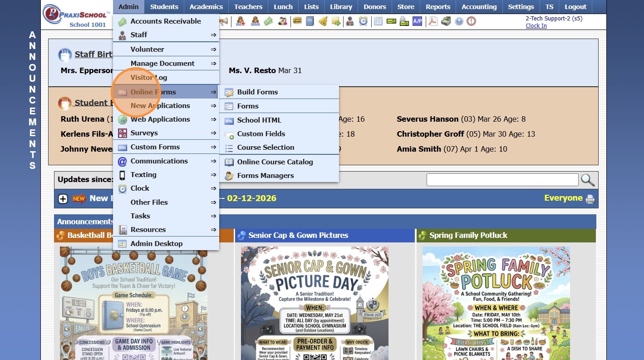644x360 pixels.
Task: Click the alarm clock toolbar icon
Action: pyautogui.click(x=363, y=21)
